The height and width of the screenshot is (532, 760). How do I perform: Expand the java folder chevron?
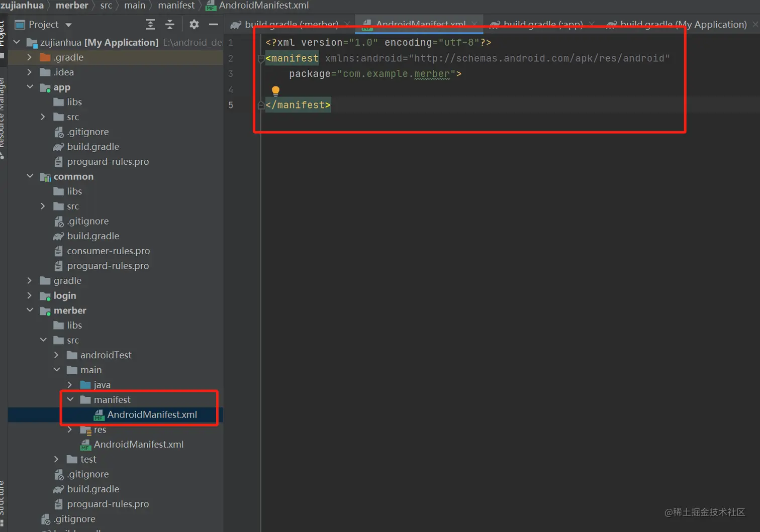click(x=70, y=385)
